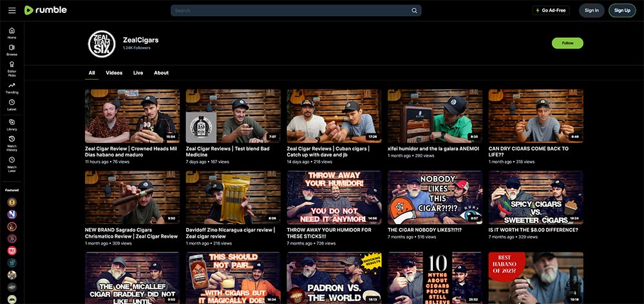Follow the ZealCigars channel
The image size is (644, 304).
[x=567, y=43]
